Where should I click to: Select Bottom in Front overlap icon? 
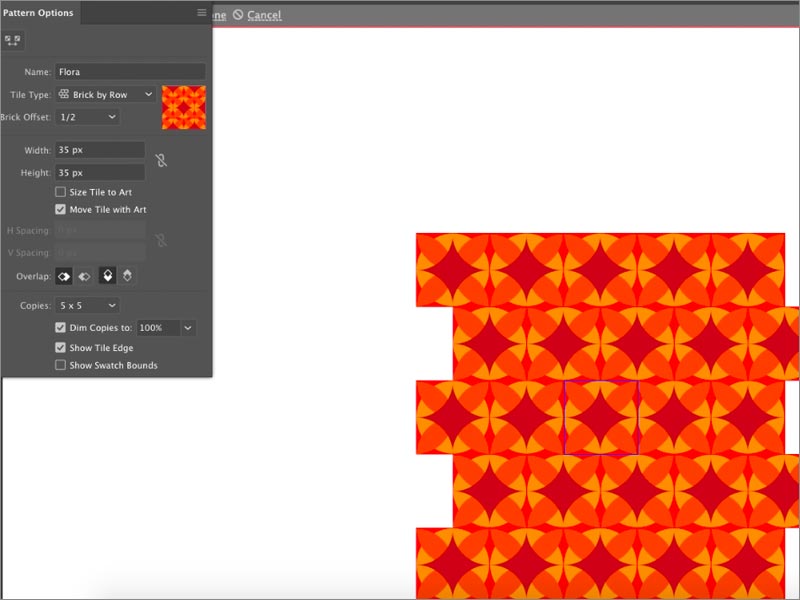[x=127, y=276]
